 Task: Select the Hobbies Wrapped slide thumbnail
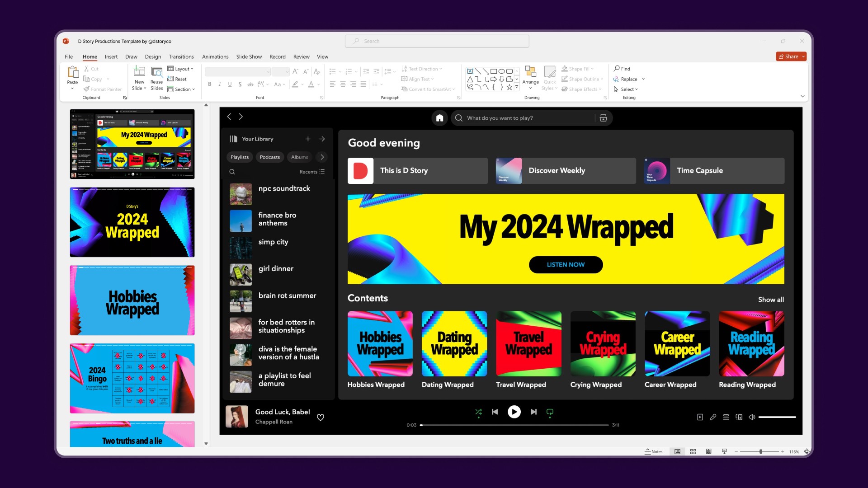(x=132, y=300)
